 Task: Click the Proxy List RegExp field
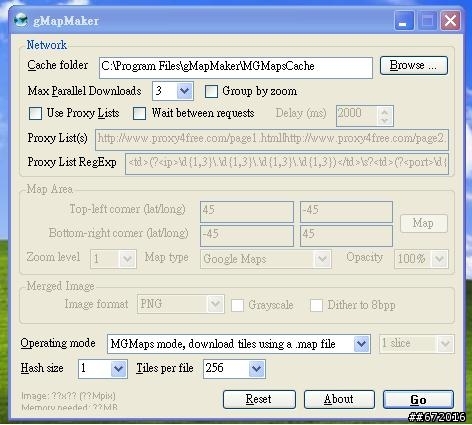click(x=287, y=164)
